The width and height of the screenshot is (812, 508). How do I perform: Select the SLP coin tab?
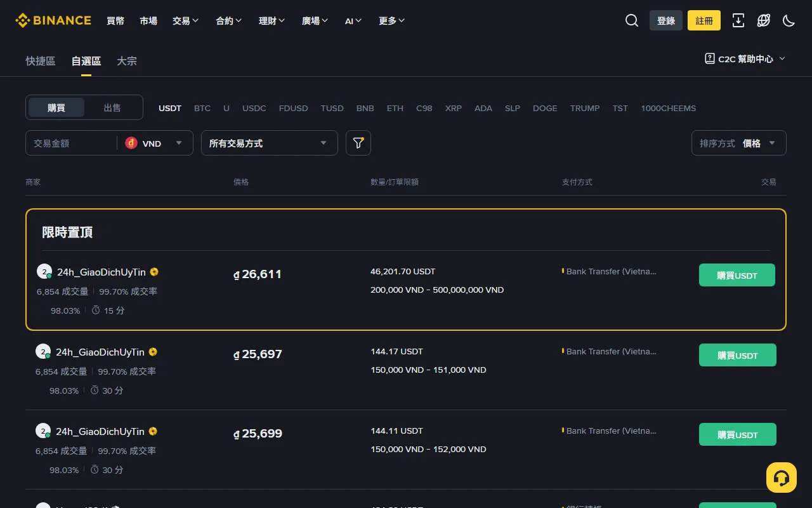pyautogui.click(x=513, y=108)
